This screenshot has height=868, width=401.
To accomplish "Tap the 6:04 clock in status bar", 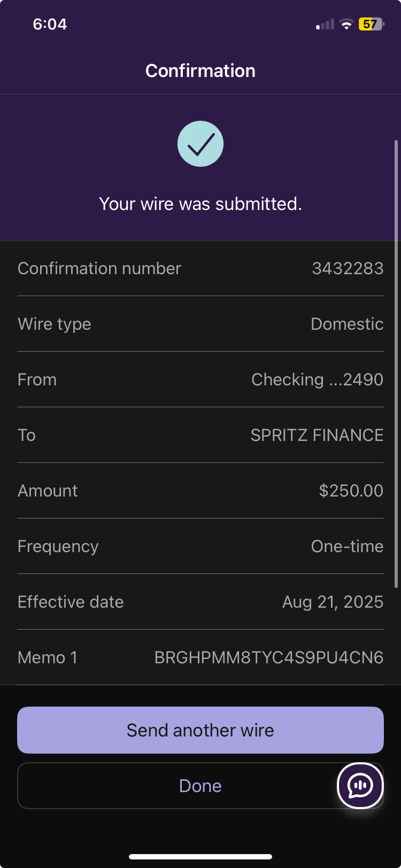I will pyautogui.click(x=50, y=24).
